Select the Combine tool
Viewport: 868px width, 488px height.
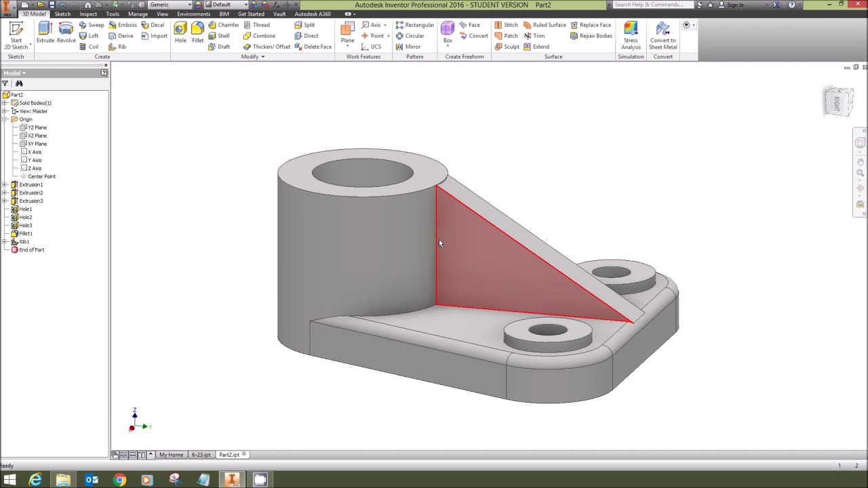pos(259,36)
